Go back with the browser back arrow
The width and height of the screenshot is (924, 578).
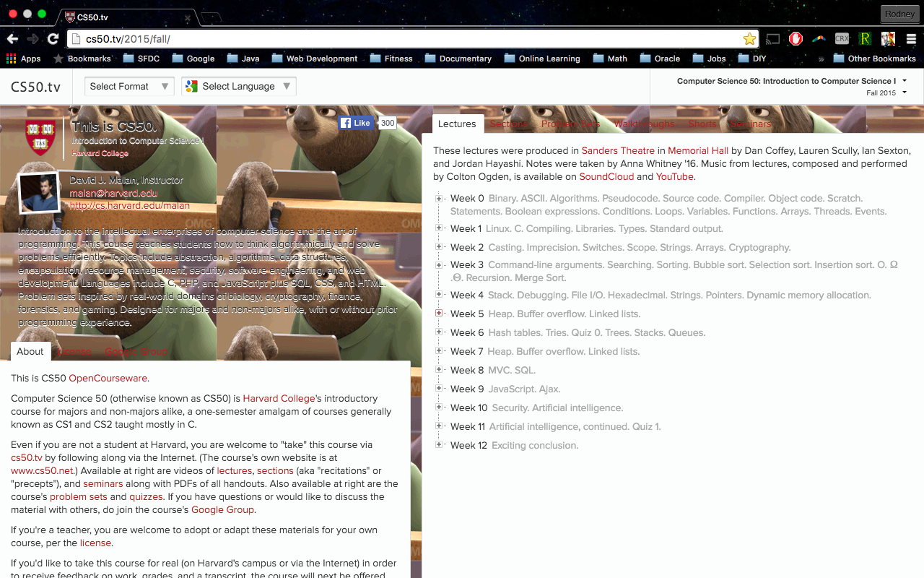coord(12,39)
